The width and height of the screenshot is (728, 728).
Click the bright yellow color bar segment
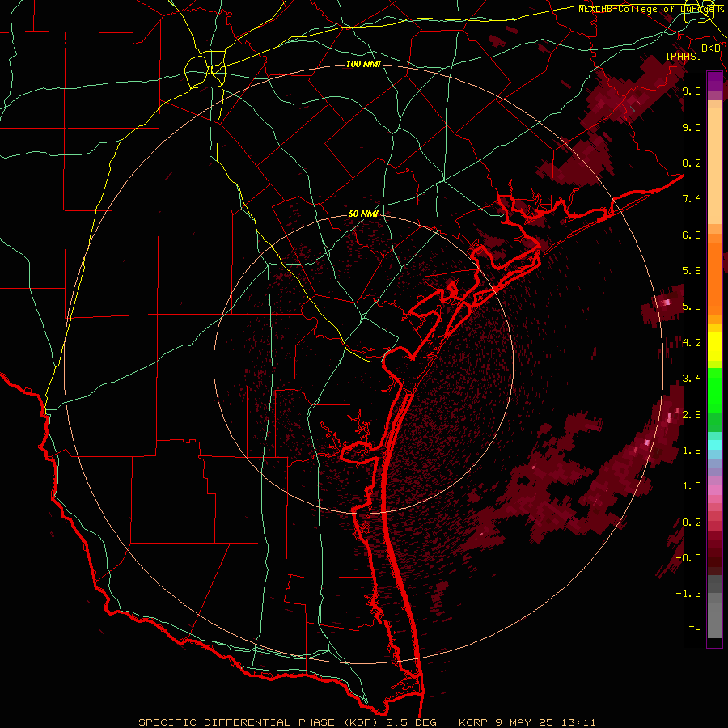714,346
